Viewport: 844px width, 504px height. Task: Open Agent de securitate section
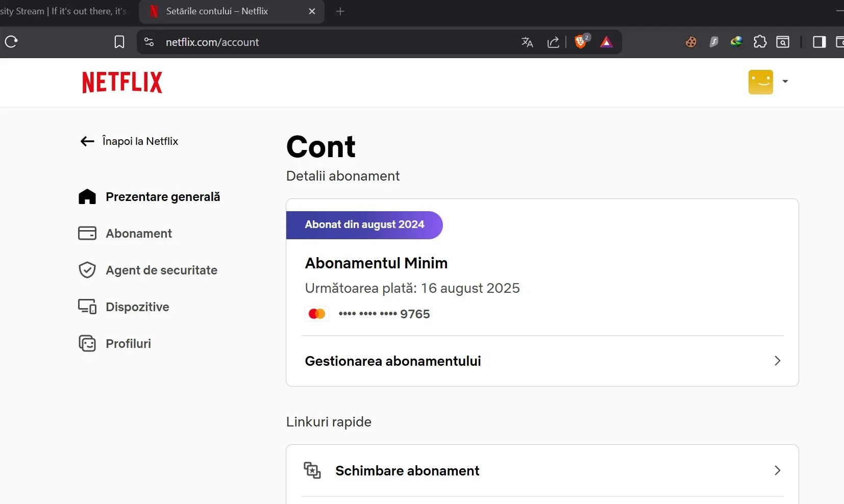pyautogui.click(x=161, y=270)
